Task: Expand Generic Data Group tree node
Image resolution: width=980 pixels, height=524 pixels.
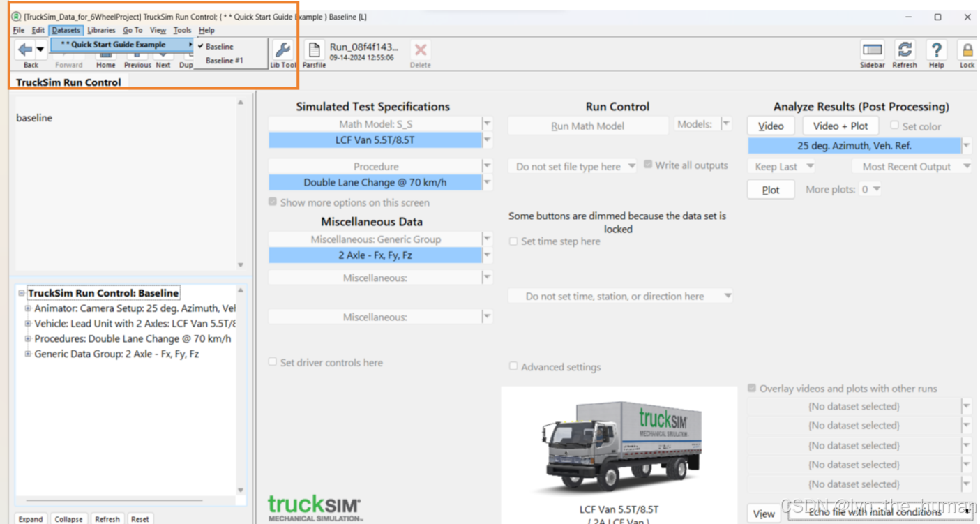Action: point(28,354)
